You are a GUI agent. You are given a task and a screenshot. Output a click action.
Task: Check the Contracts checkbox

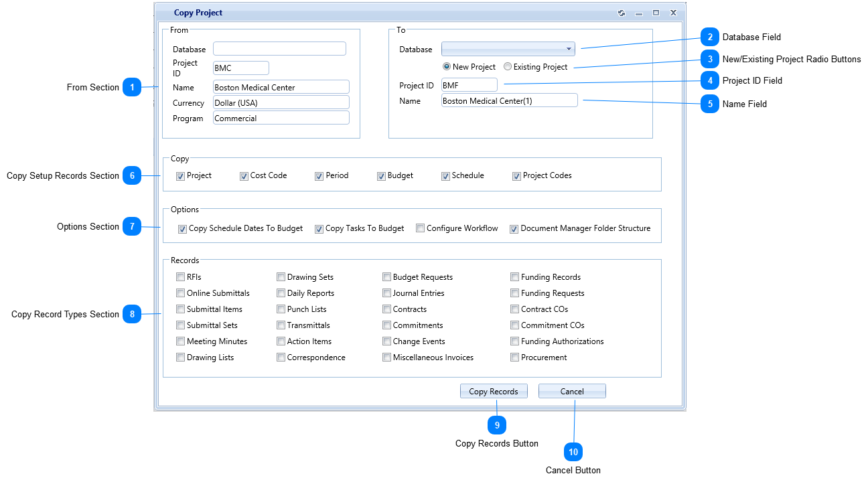[387, 309]
